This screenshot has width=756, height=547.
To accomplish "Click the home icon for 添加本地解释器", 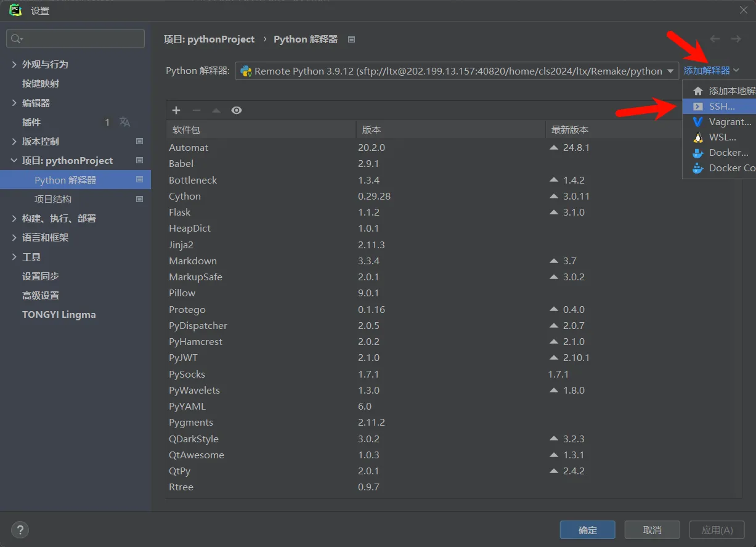I will [x=698, y=91].
